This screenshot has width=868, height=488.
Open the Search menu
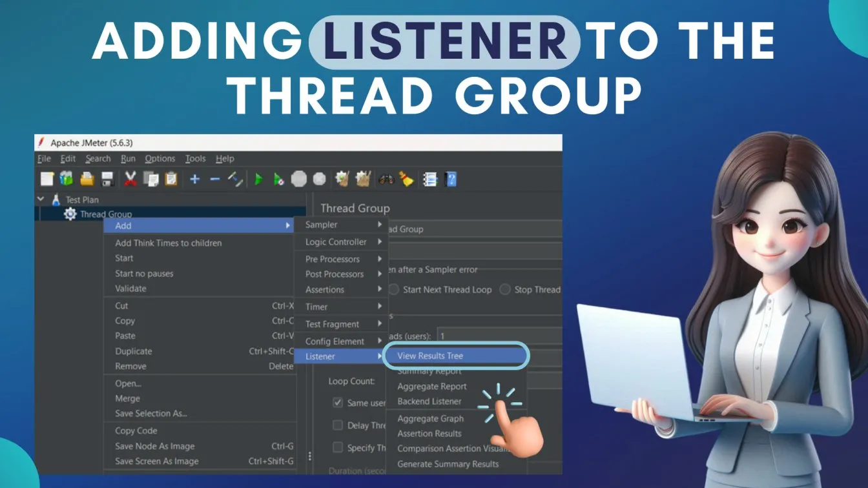point(98,159)
